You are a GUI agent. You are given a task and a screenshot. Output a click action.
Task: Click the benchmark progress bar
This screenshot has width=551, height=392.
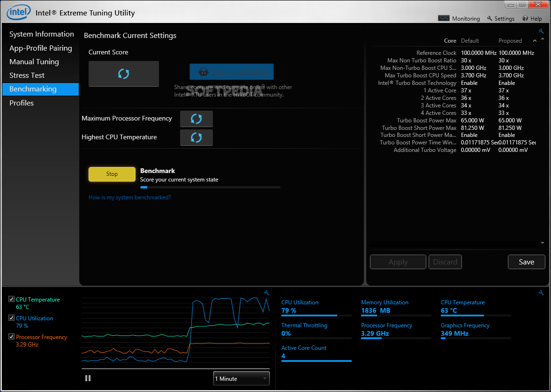(210, 188)
